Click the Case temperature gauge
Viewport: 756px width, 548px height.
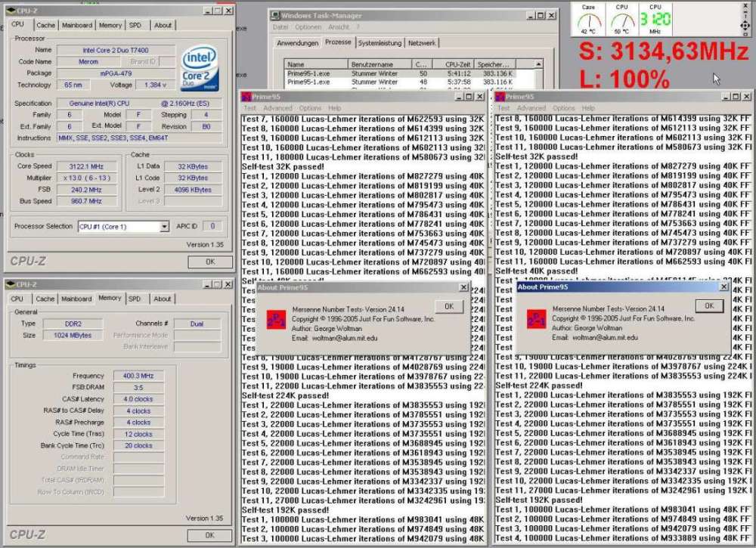point(589,20)
